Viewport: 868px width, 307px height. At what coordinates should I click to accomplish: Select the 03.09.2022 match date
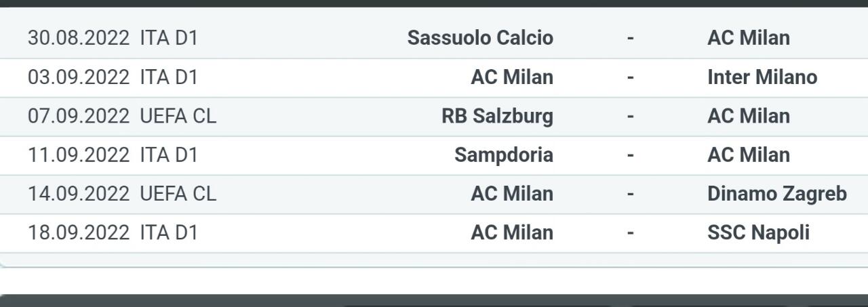pos(78,77)
